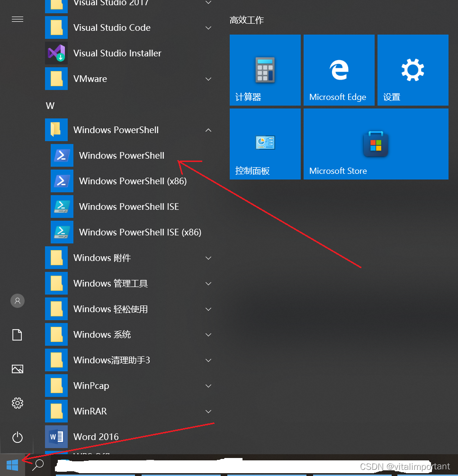Expand the Windows清理助手3 folder chevron
The height and width of the screenshot is (476, 458).
208,360
